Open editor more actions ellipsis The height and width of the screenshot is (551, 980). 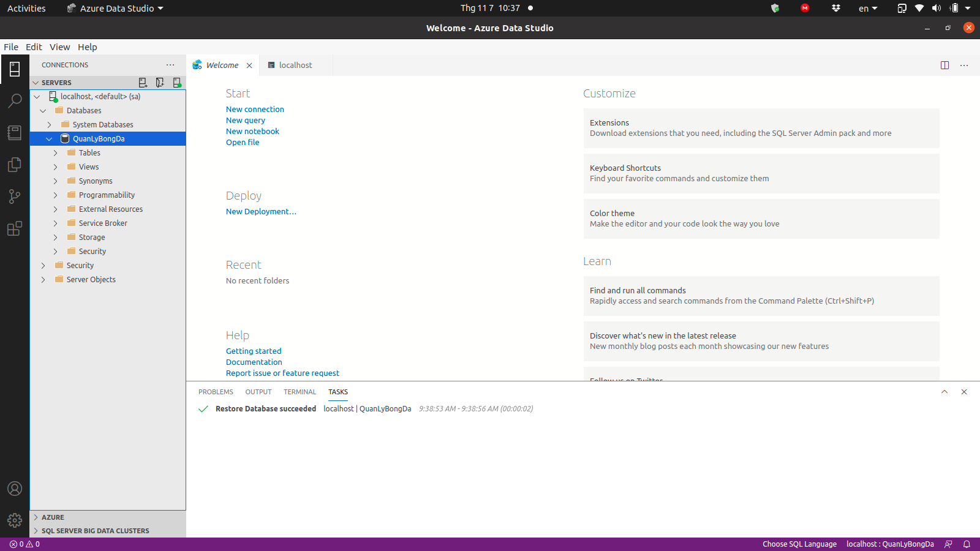[x=964, y=66]
